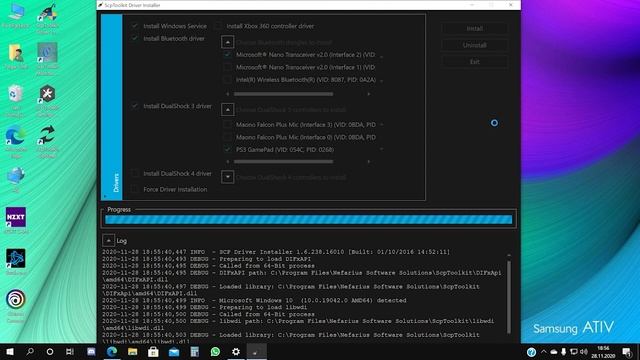This screenshot has width=640, height=360.
Task: Open Edge from taskbar
Action: point(112,351)
